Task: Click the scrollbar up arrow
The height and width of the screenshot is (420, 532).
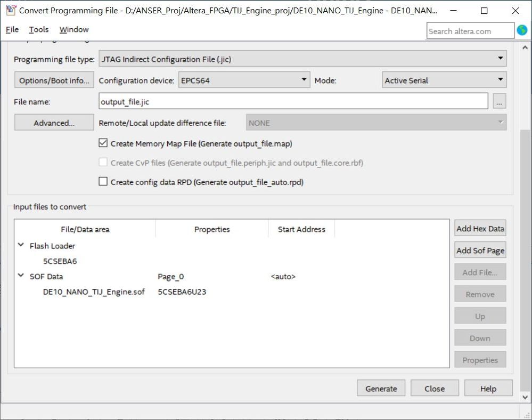Action: (x=525, y=48)
